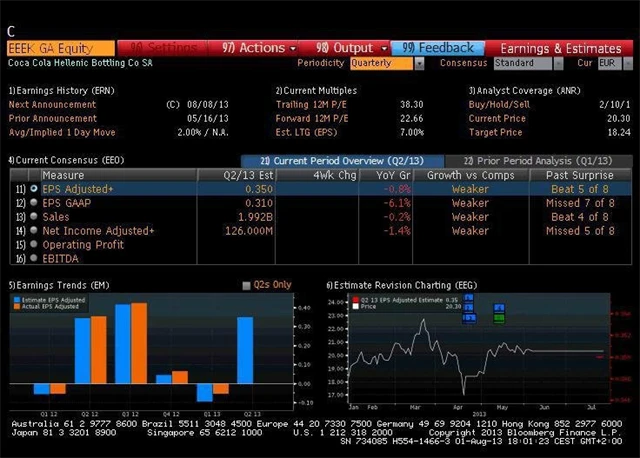Click the arrow button beside EUR currency
640x458 pixels.
(x=628, y=63)
